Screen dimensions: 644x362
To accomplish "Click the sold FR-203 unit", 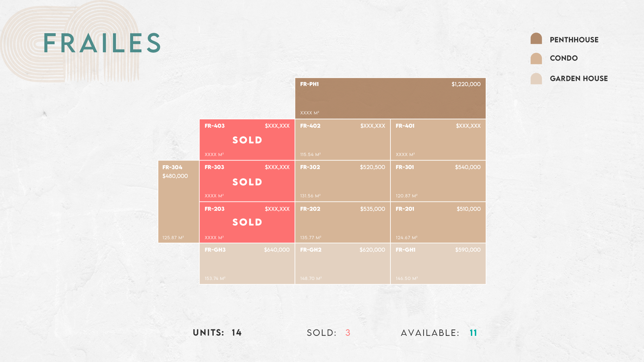I will point(247,222).
